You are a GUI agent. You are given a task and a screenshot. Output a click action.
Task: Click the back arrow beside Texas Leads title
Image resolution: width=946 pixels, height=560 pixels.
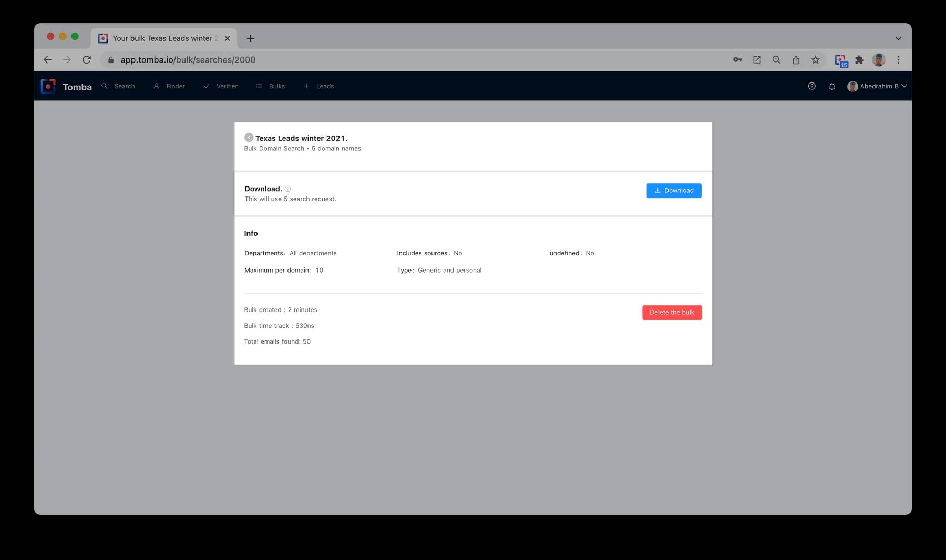[x=249, y=138]
